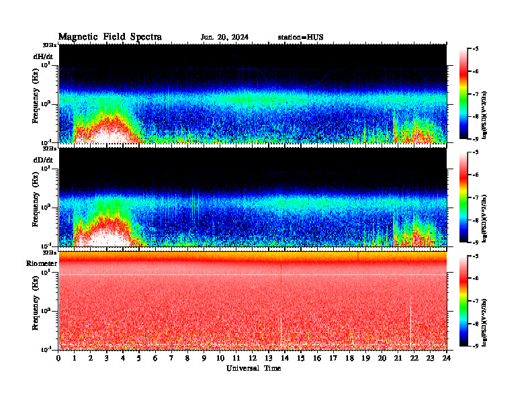Click hour 5 on the time axis
Image resolution: width=532 pixels, height=411 pixels.
click(139, 358)
